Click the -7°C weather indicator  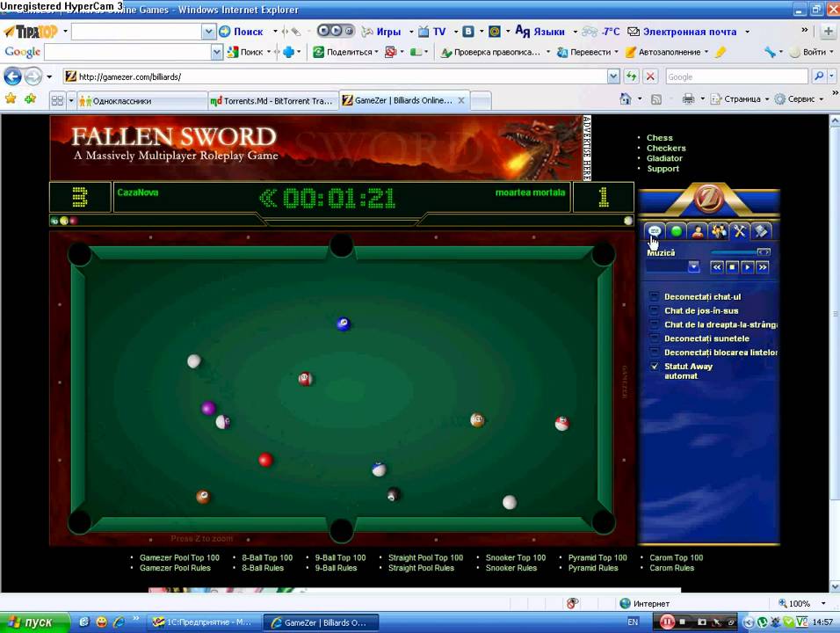pyautogui.click(x=601, y=32)
